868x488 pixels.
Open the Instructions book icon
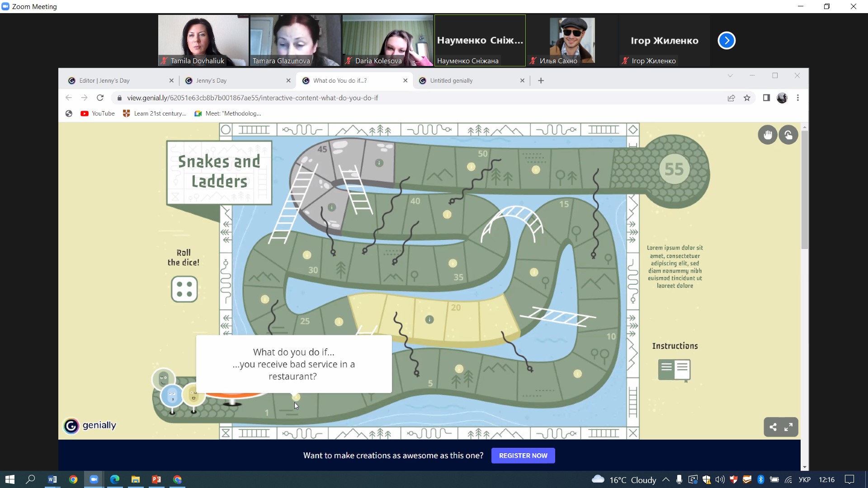click(x=674, y=370)
